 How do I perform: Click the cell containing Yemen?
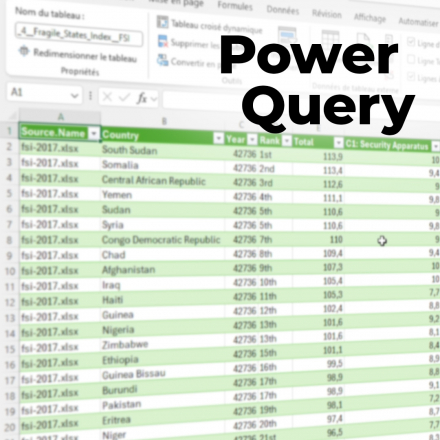(x=163, y=195)
